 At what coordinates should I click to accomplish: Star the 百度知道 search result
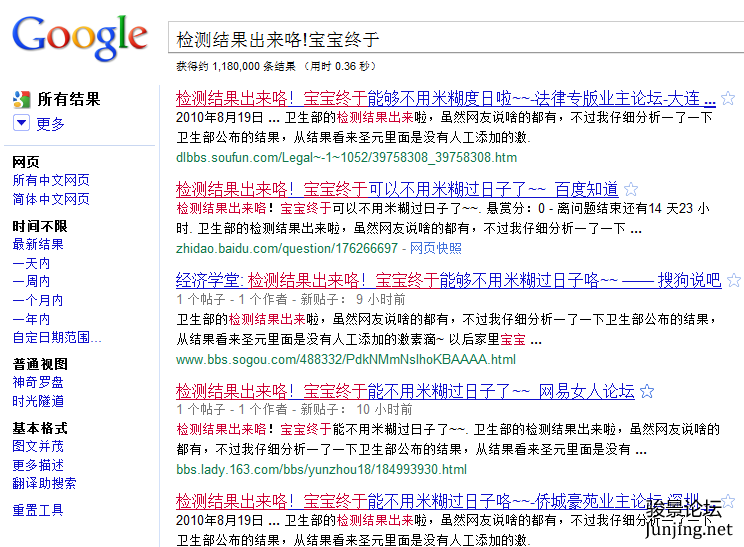coord(631,188)
